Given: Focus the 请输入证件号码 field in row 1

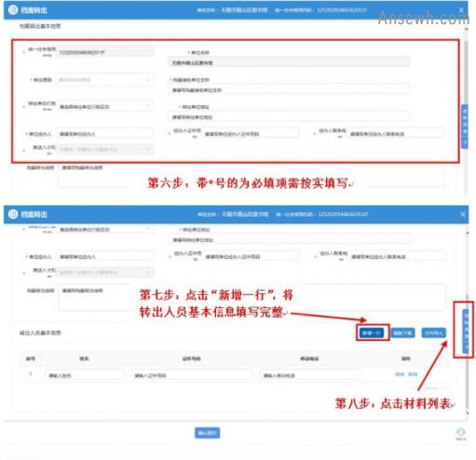Looking at the screenshot, I should 192,375.
